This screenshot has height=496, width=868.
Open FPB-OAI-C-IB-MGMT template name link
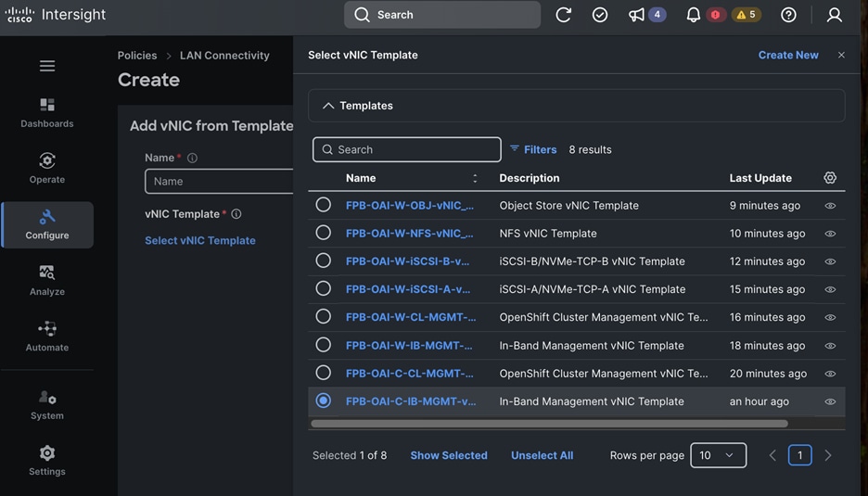(411, 401)
